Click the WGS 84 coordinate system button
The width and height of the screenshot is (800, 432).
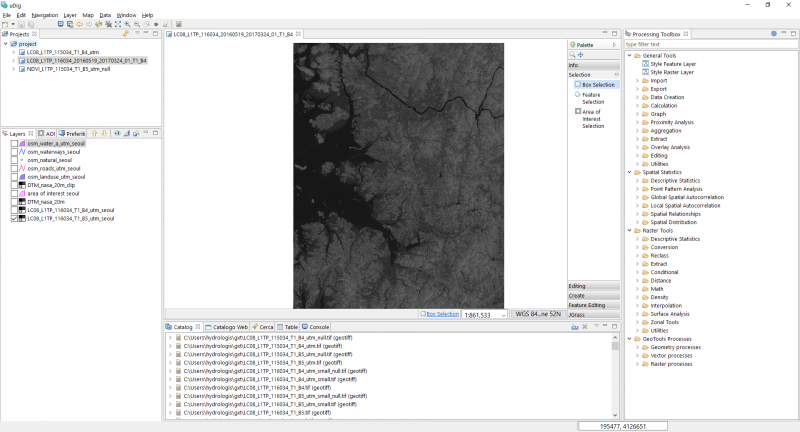click(x=538, y=314)
